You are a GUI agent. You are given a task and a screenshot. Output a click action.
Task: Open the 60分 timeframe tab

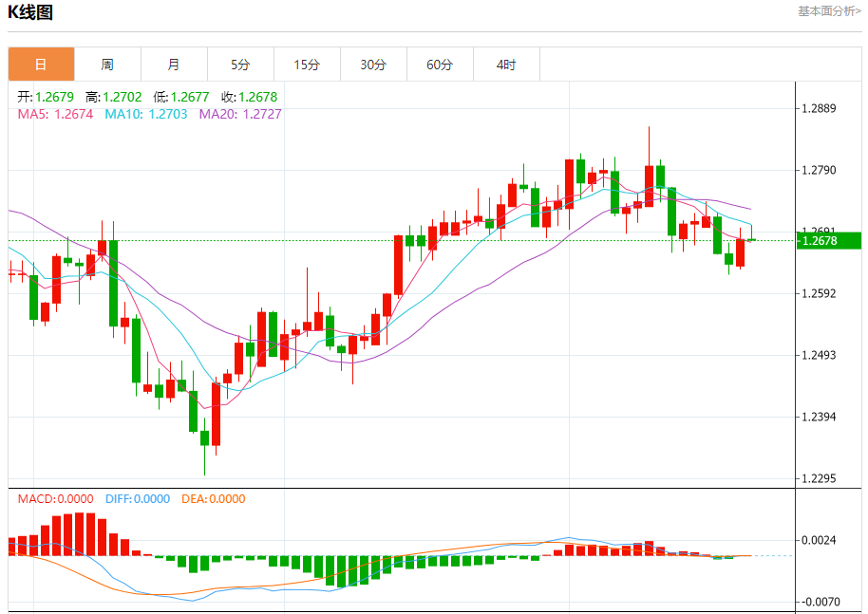coord(440,65)
